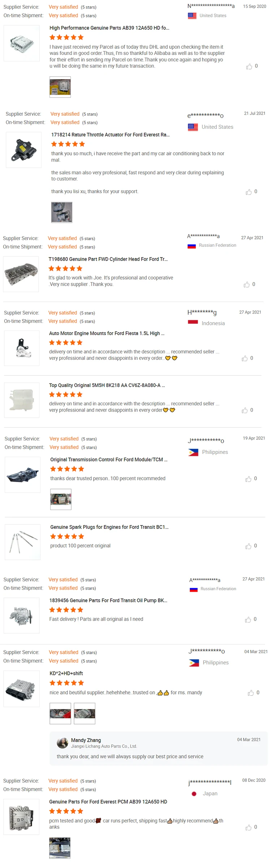Open the photo attached to the Japan PCM review

pyautogui.click(x=60, y=848)
